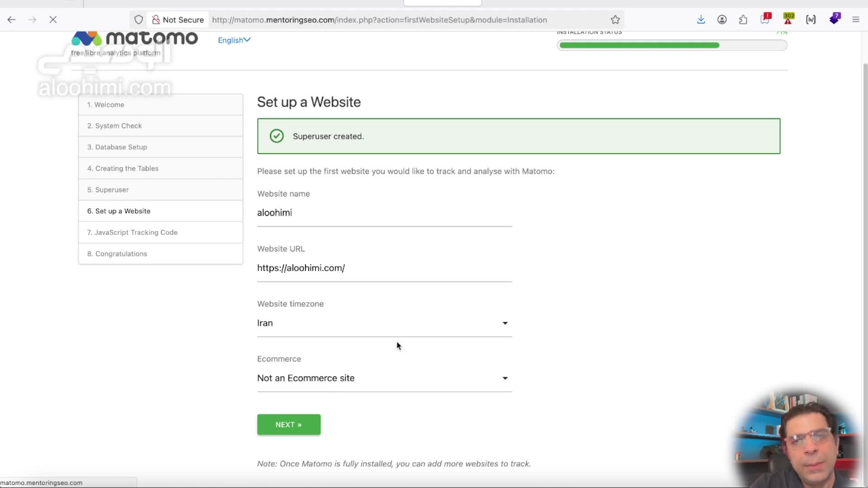Go back with browser back arrow
Image resolution: width=868 pixels, height=488 pixels.
click(x=11, y=19)
